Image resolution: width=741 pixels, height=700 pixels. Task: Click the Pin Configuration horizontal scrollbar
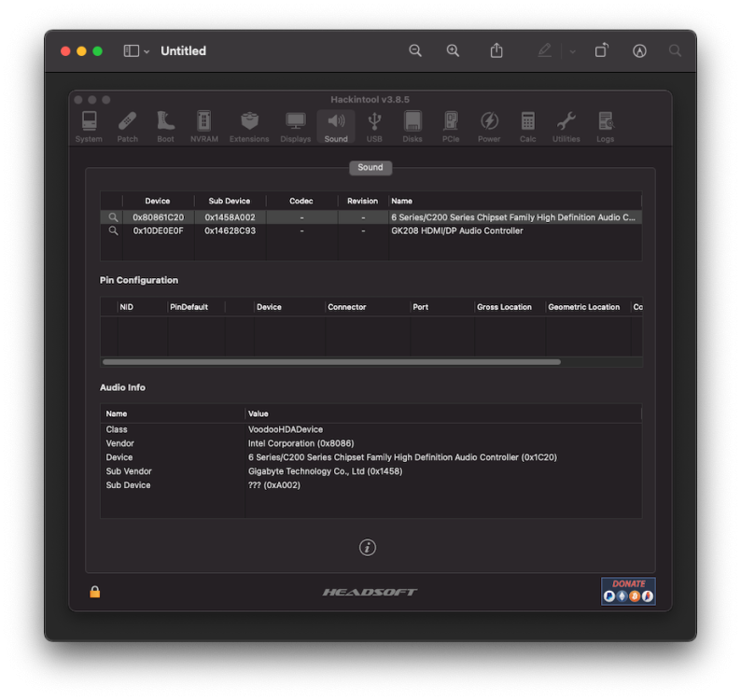(331, 362)
